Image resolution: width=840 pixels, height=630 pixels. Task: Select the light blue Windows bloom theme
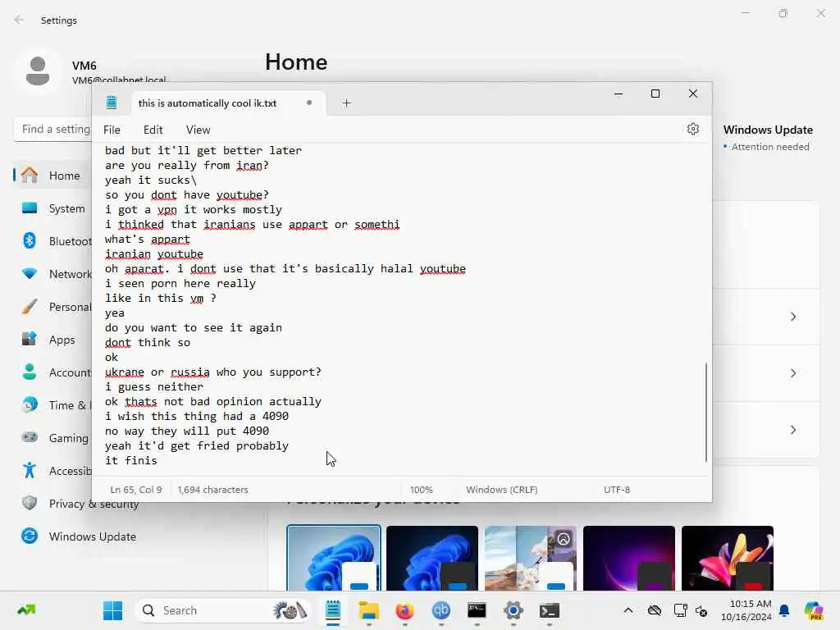click(x=333, y=558)
